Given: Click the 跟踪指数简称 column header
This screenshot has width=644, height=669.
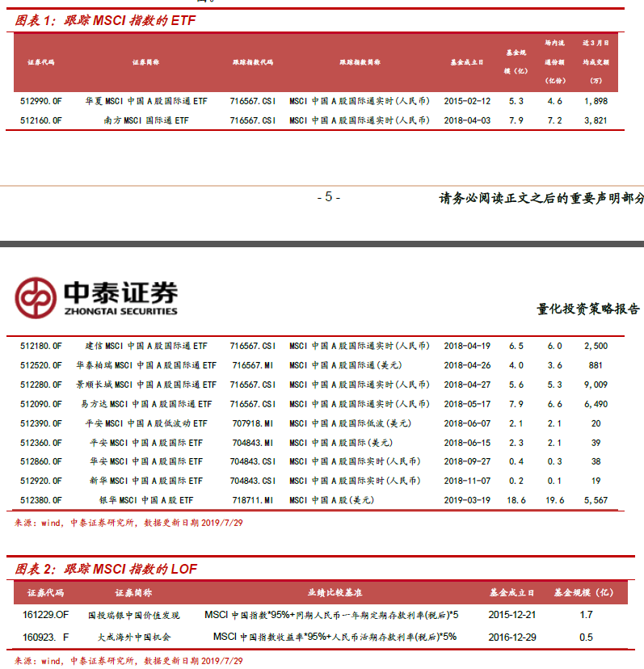Looking at the screenshot, I should (x=360, y=62).
